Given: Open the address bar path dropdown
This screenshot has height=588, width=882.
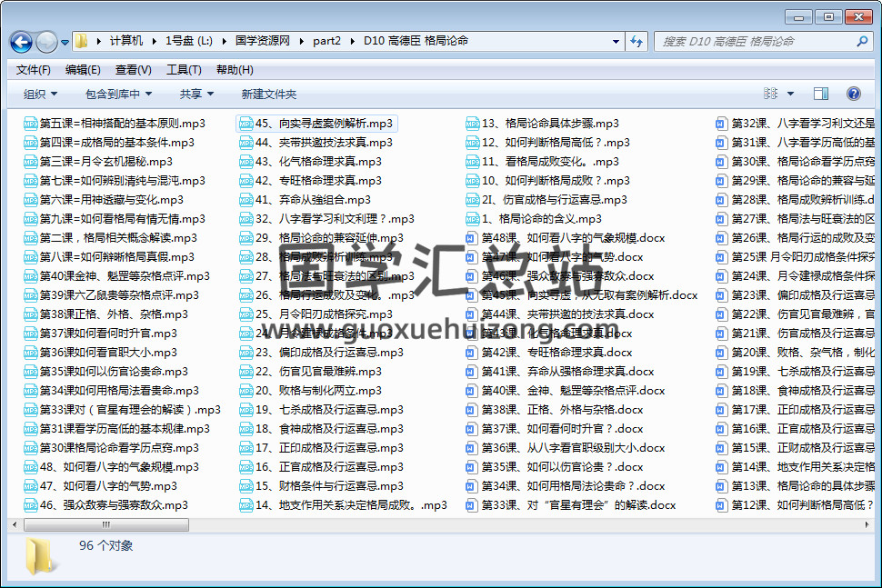Looking at the screenshot, I should click(x=616, y=41).
